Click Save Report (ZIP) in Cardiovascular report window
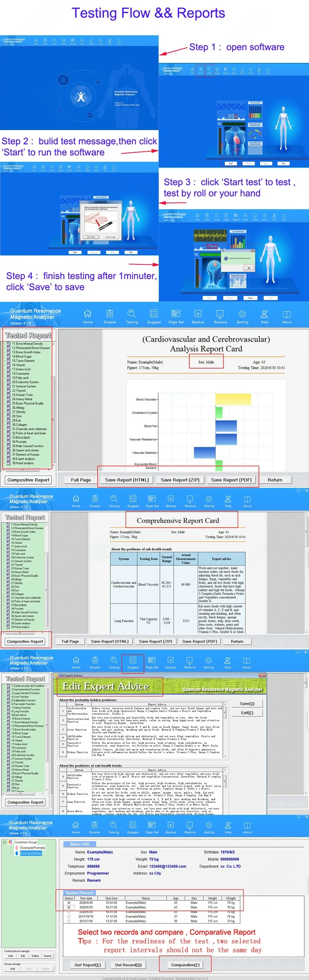The height and width of the screenshot is (980, 309). [x=180, y=480]
